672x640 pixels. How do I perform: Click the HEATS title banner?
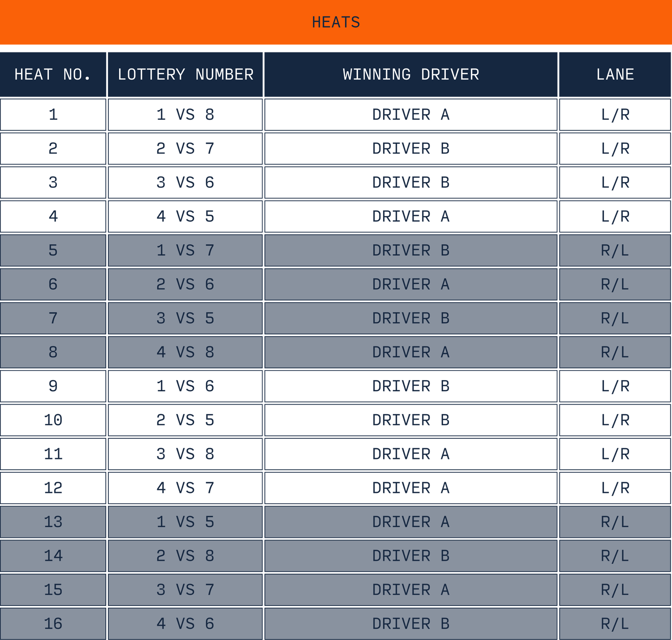pos(336,22)
